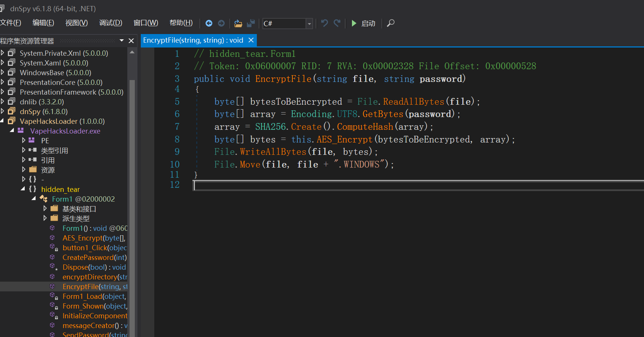Select messageCreator() method in tree
Image resolution: width=644 pixels, height=337 pixels.
(95, 325)
